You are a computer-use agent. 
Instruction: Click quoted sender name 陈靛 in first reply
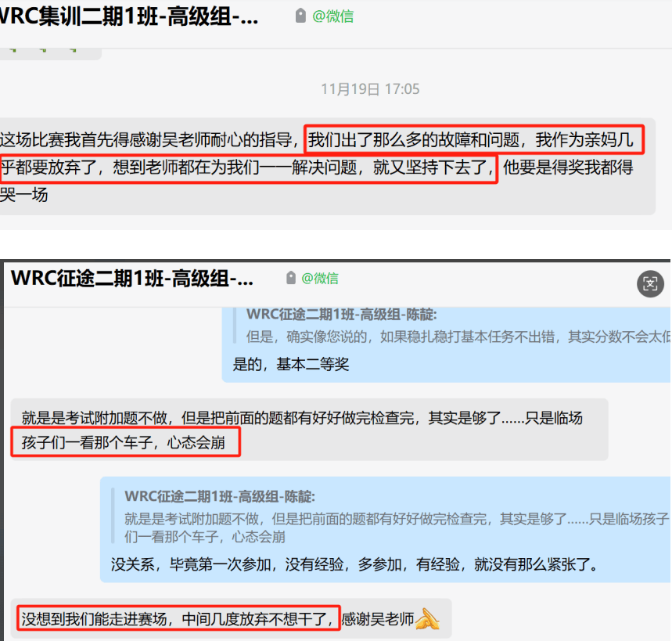(x=342, y=315)
